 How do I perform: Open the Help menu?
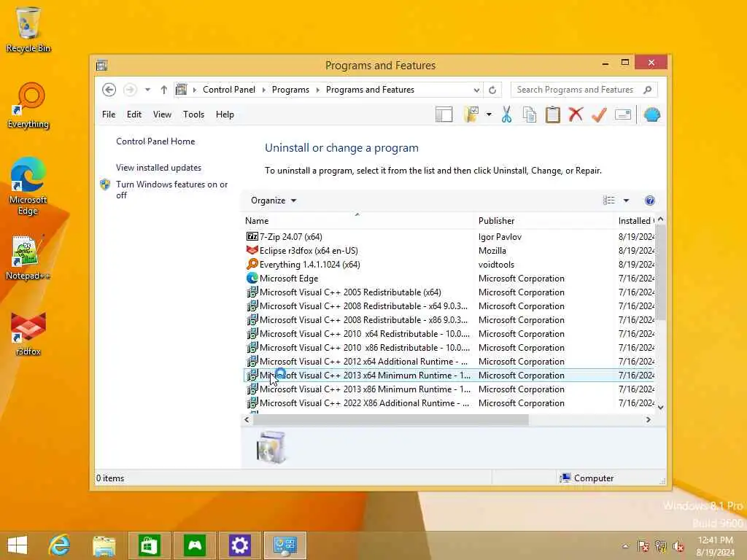click(x=225, y=114)
